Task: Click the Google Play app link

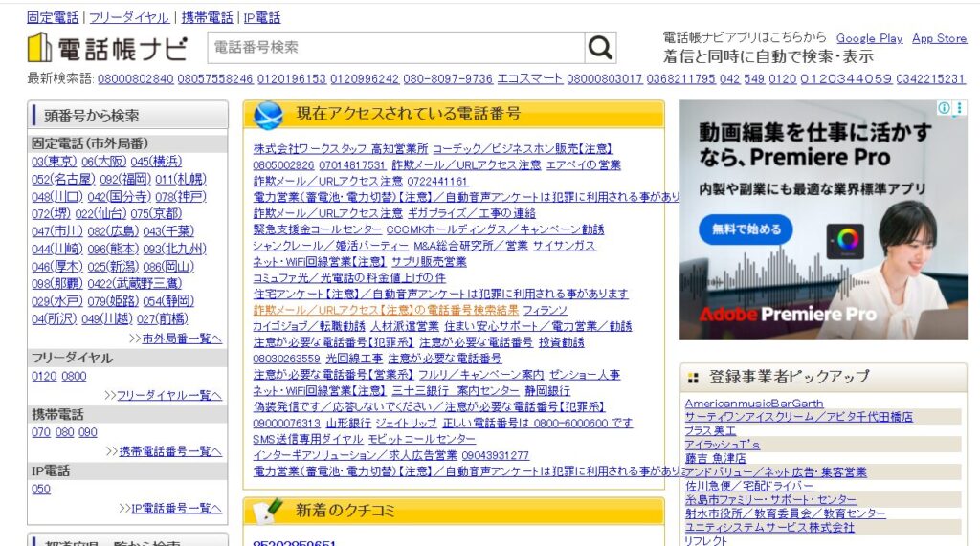Action: pos(869,38)
